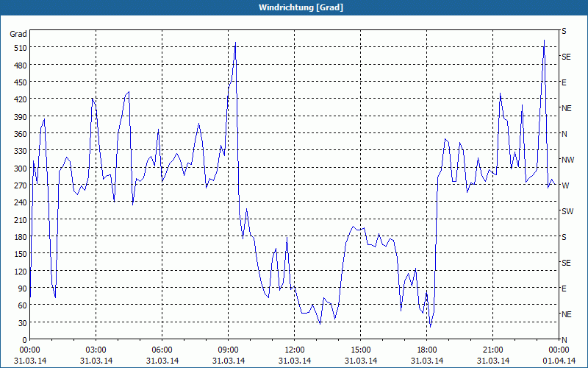
Task: Select the 90 y-axis value
Action: (x=23, y=289)
